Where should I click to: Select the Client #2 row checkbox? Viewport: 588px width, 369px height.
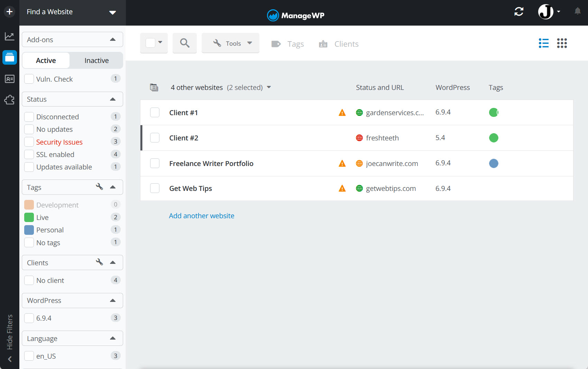tap(155, 138)
